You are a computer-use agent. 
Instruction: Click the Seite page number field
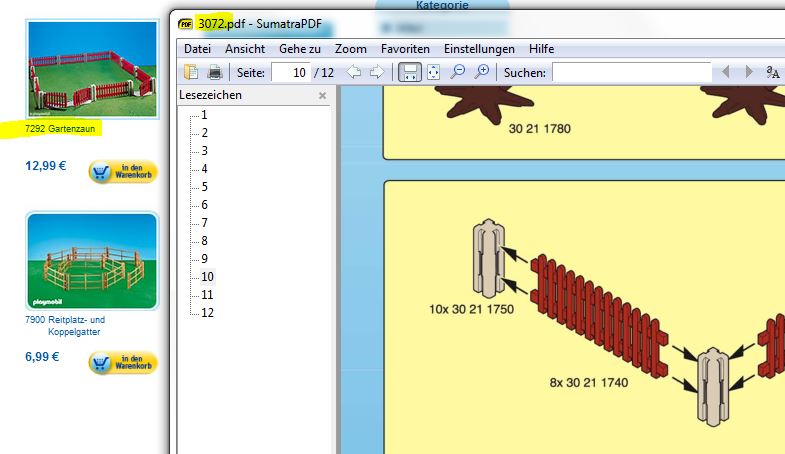pyautogui.click(x=290, y=72)
